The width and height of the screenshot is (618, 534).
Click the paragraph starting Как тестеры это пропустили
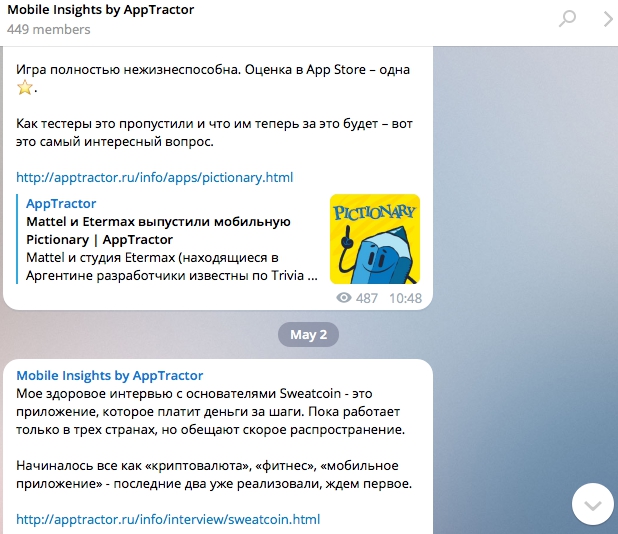coord(214,132)
